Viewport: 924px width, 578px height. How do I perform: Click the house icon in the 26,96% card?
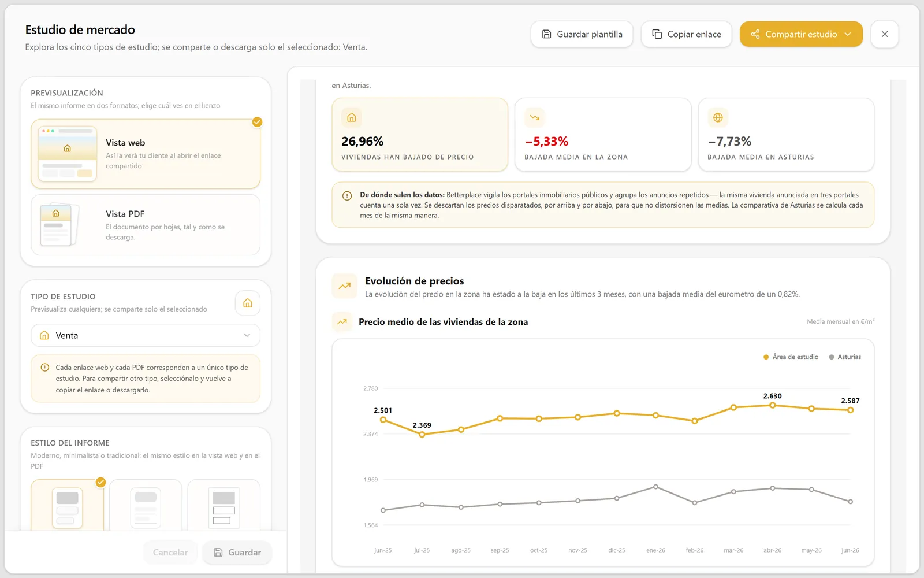[352, 117]
